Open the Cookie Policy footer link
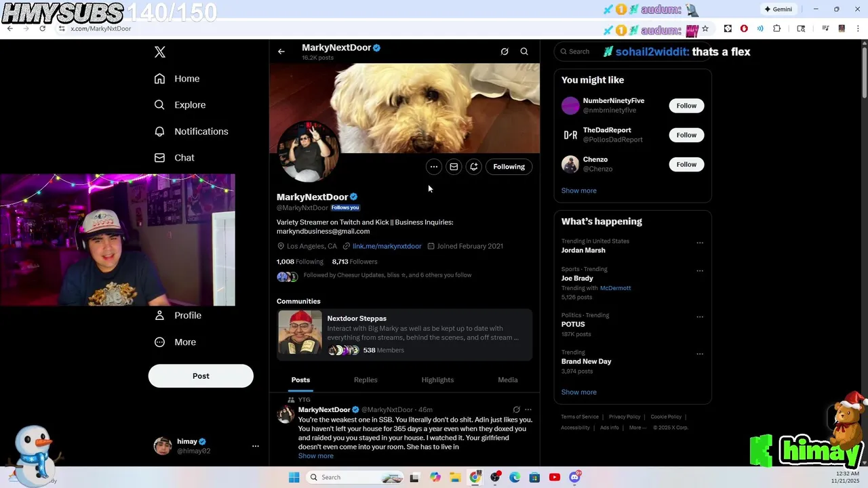The width and height of the screenshot is (868, 488). point(666,417)
